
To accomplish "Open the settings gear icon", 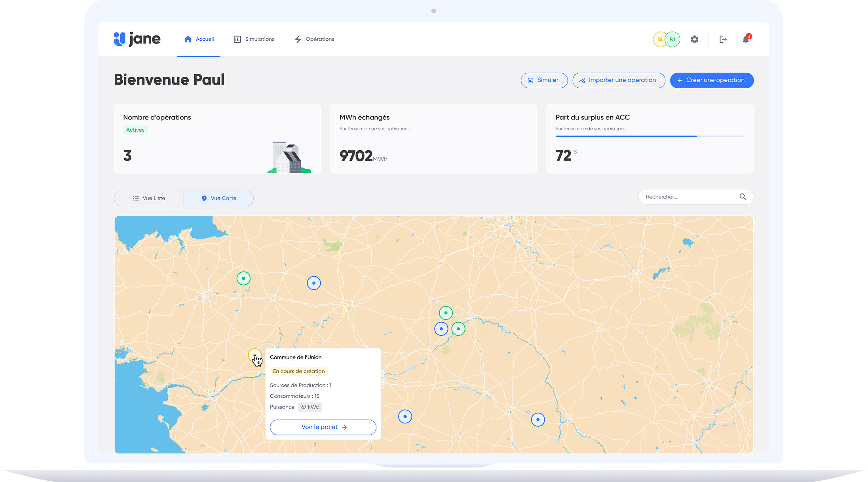I will click(x=694, y=39).
